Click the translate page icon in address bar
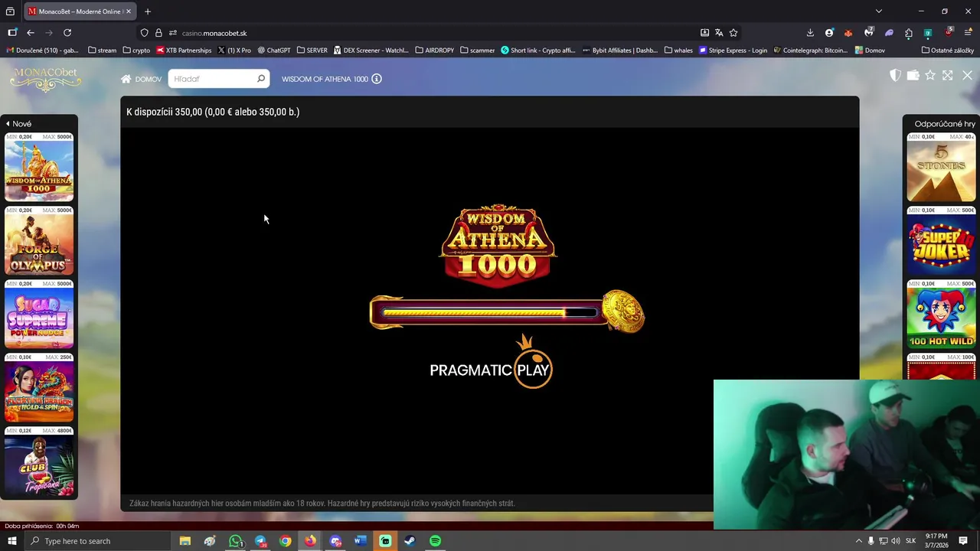Image resolution: width=980 pixels, height=551 pixels. click(719, 33)
